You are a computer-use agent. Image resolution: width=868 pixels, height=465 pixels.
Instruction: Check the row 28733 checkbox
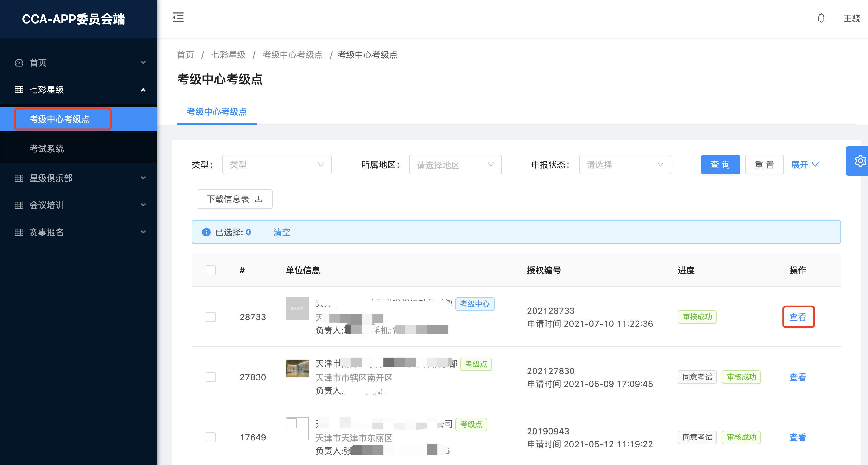(211, 317)
